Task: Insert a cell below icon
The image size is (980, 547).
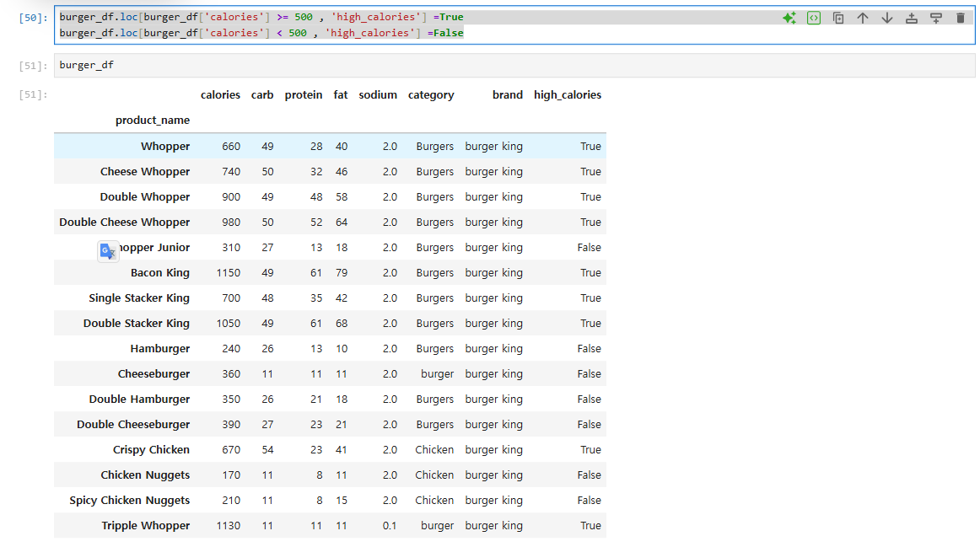Action: click(935, 18)
